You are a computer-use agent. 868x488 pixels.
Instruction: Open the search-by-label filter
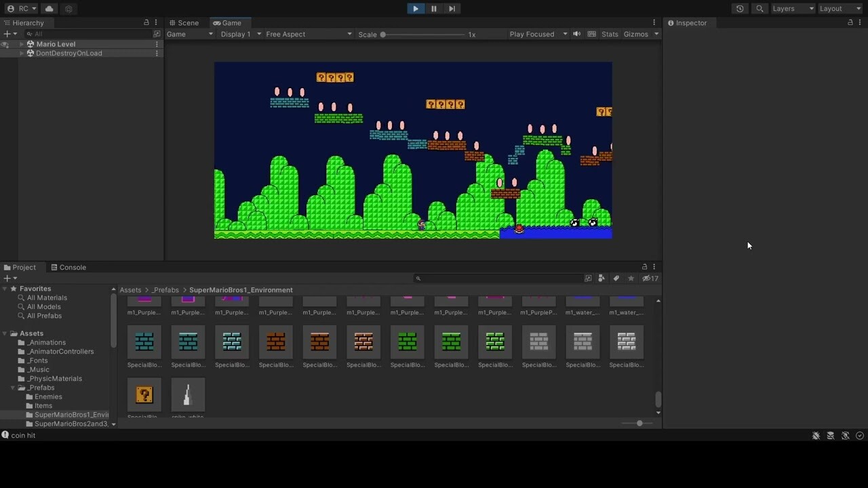tap(616, 278)
